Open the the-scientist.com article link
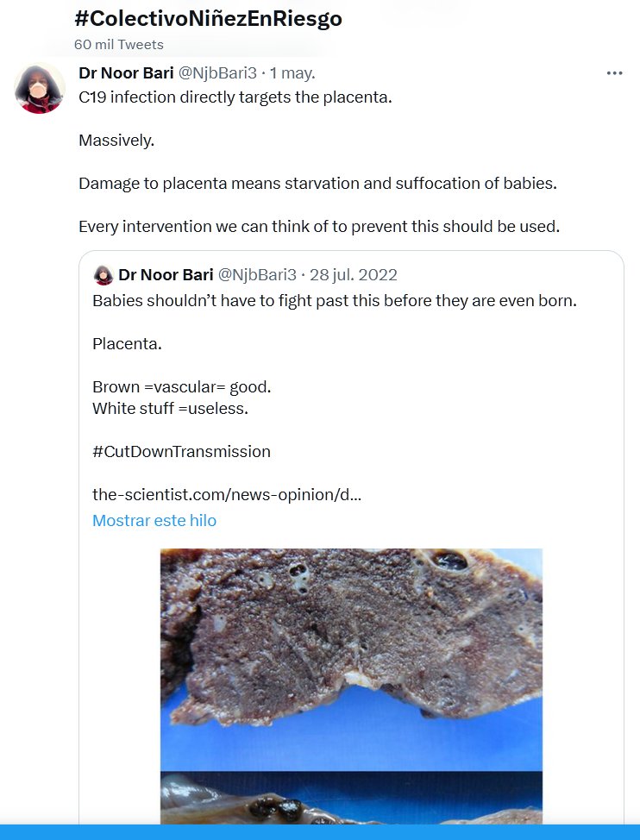The height and width of the screenshot is (840, 640). [226, 495]
